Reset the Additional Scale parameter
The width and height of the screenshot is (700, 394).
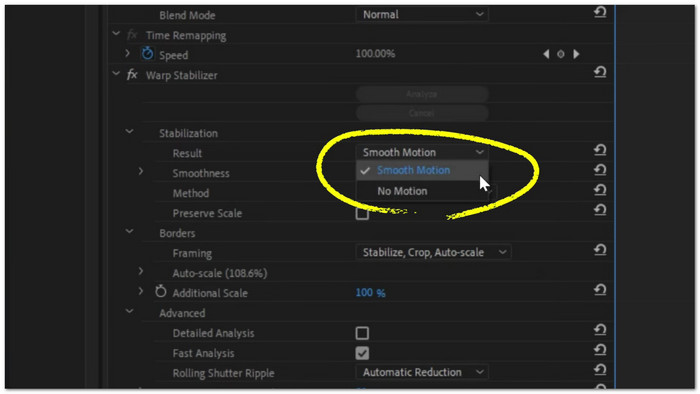(600, 290)
